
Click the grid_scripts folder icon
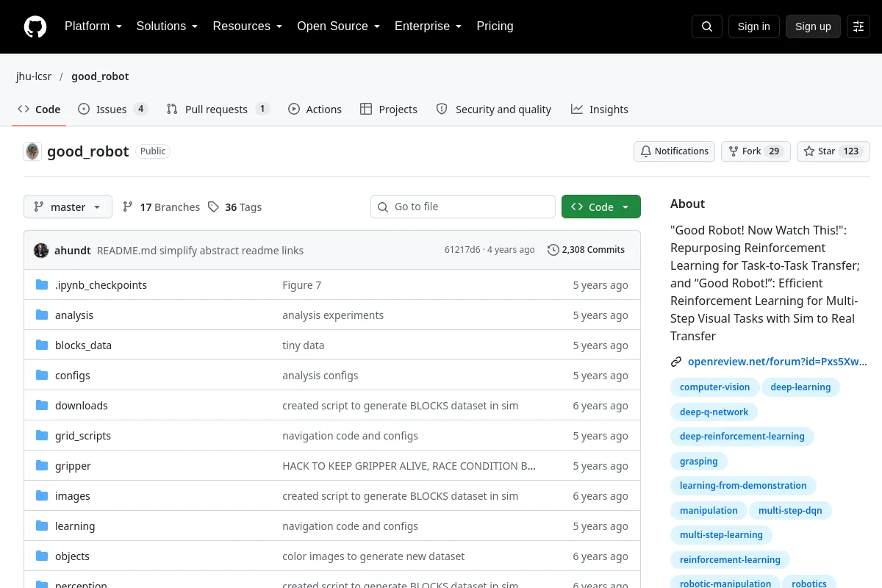[42, 436]
